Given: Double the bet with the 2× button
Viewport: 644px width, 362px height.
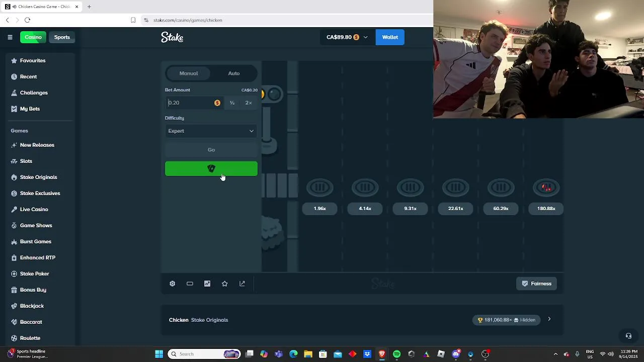Looking at the screenshot, I should click(249, 103).
